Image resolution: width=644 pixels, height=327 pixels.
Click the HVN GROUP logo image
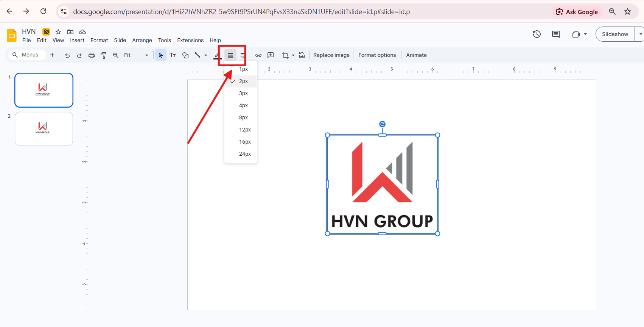point(382,184)
